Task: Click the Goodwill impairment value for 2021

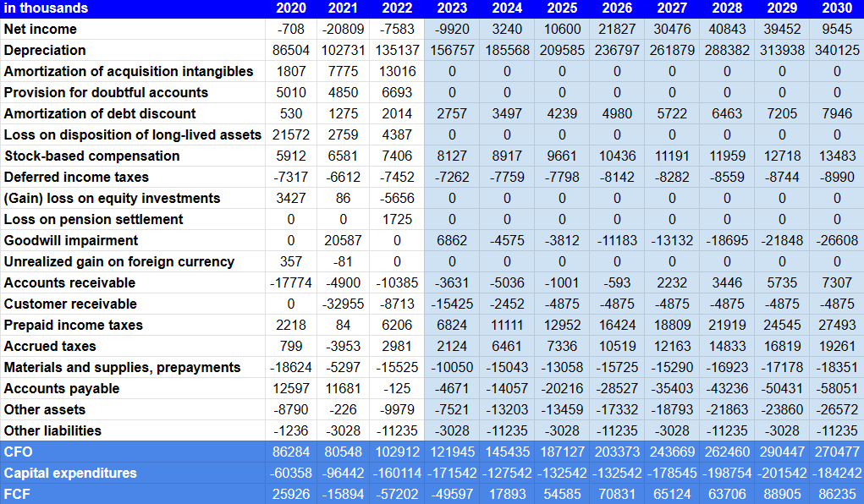Action: (x=344, y=240)
